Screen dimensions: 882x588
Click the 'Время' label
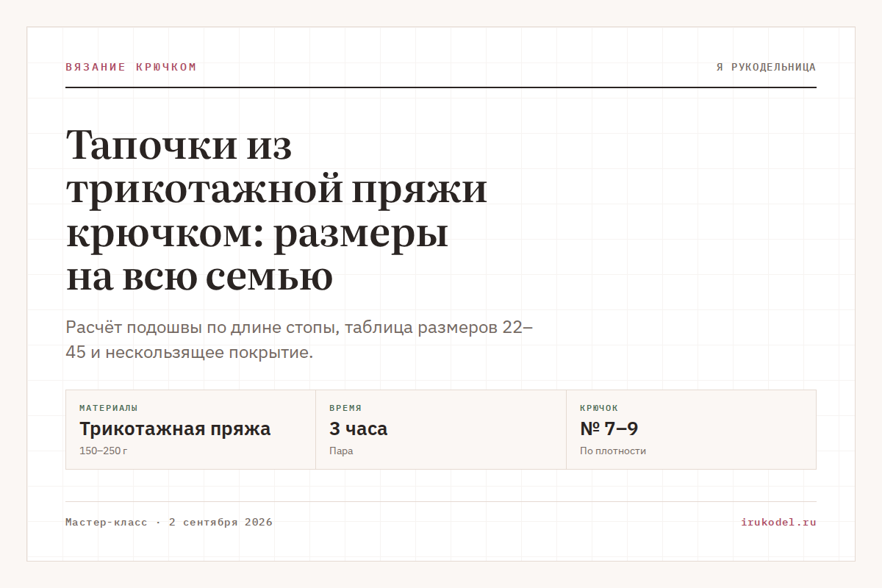tap(345, 408)
